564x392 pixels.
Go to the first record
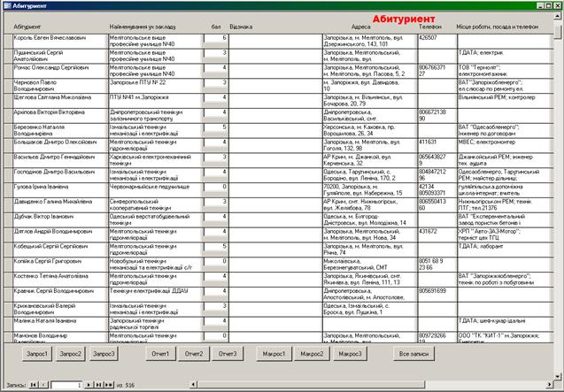[34, 385]
